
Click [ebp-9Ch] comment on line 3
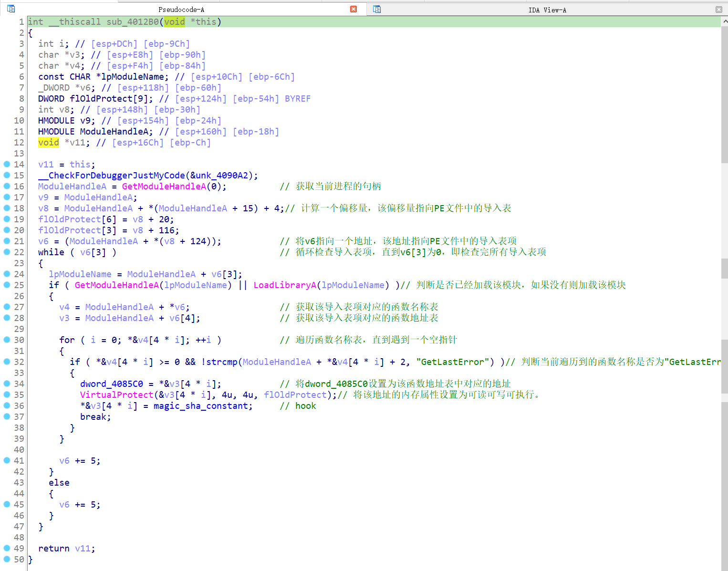[166, 43]
